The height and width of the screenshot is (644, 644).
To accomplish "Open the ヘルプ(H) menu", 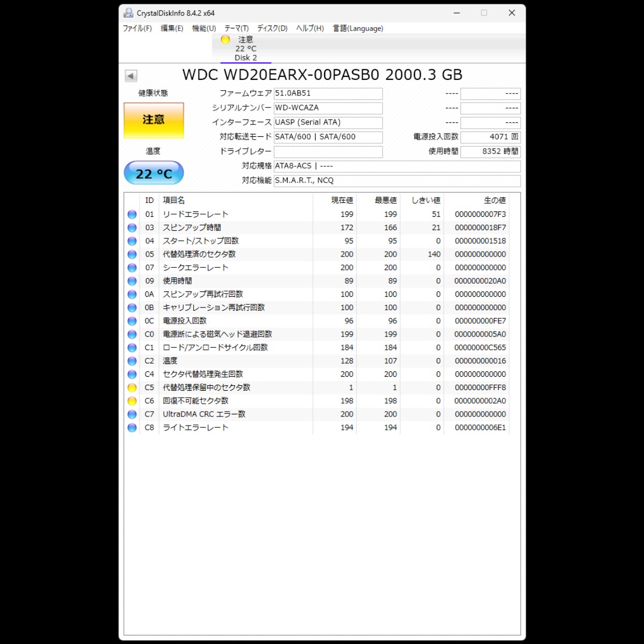I will 310,28.
